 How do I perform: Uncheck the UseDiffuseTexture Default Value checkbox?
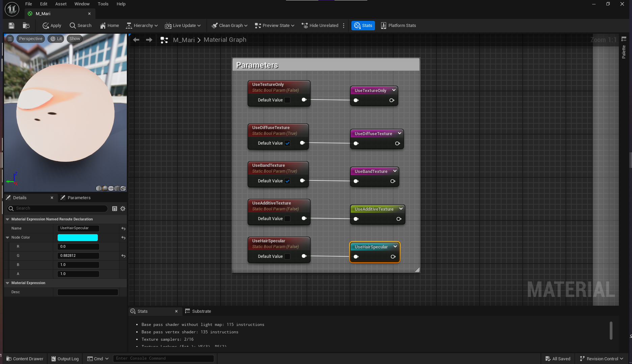point(287,143)
